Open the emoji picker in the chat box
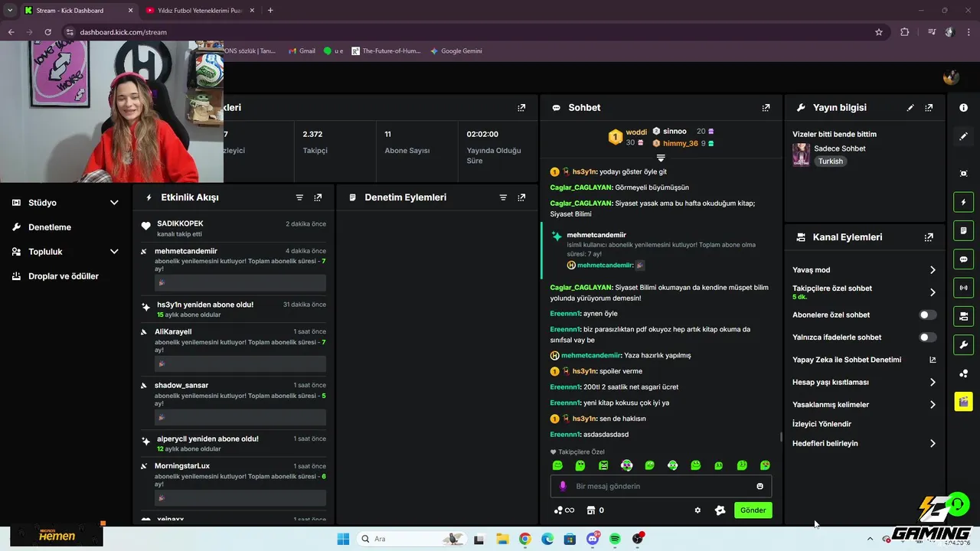Image resolution: width=980 pixels, height=551 pixels. (x=759, y=486)
